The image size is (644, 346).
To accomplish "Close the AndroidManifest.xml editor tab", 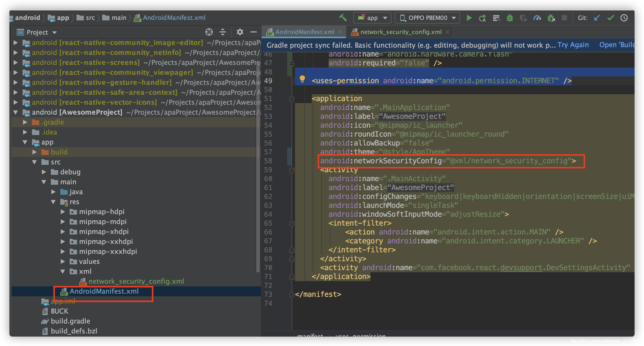I will [340, 32].
